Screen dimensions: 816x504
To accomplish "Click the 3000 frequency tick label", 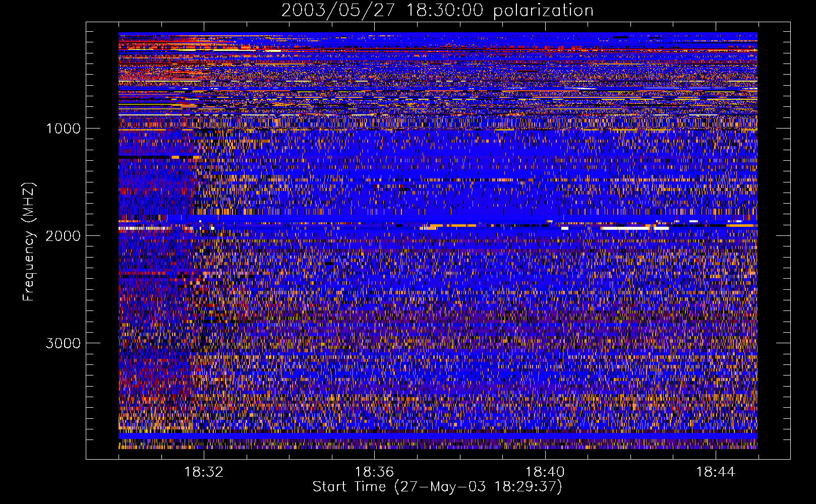I will (x=63, y=343).
